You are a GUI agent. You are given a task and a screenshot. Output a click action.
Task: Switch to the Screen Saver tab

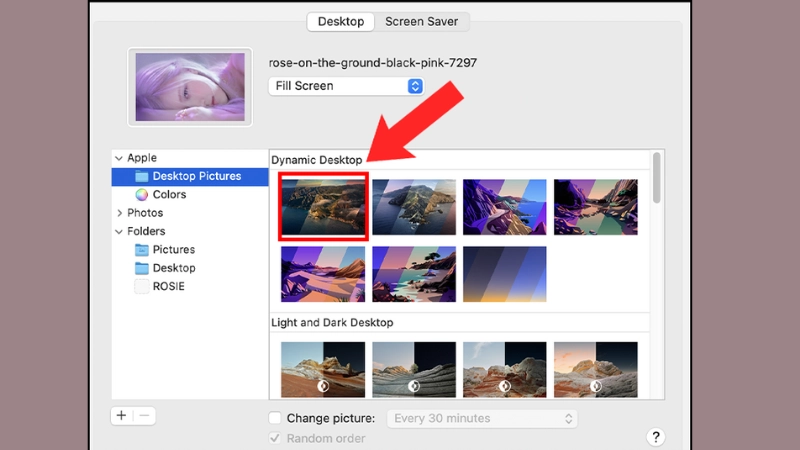click(421, 21)
